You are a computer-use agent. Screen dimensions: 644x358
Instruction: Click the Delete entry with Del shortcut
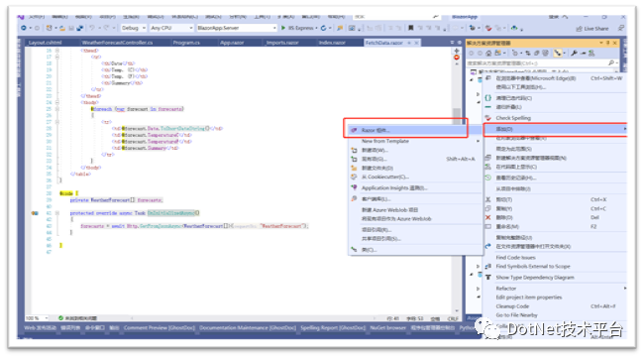(555, 217)
